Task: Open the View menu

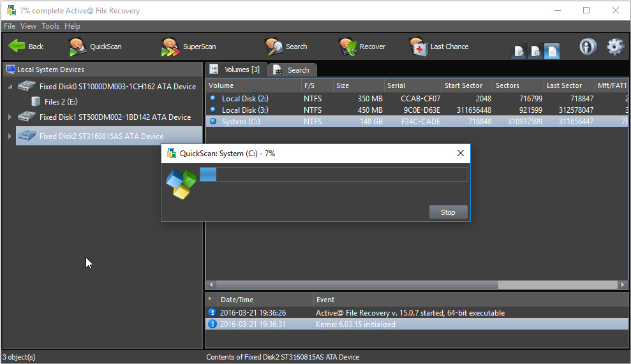Action: [28, 26]
